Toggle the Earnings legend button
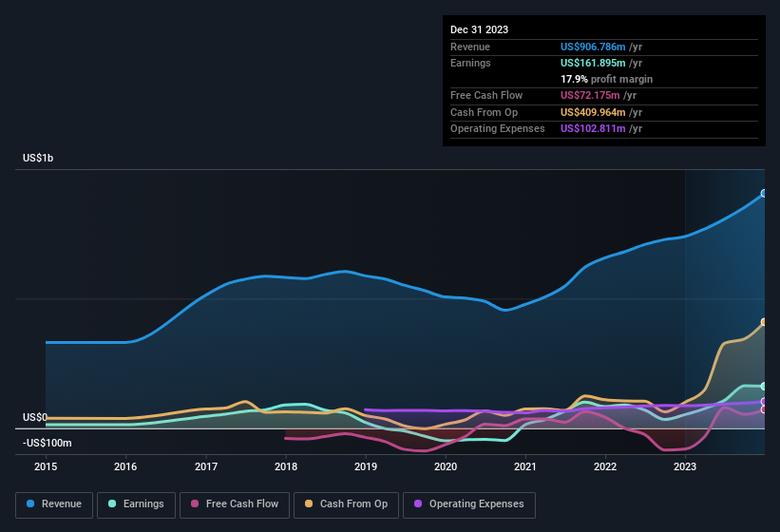This screenshot has height=532, width=780. [136, 504]
